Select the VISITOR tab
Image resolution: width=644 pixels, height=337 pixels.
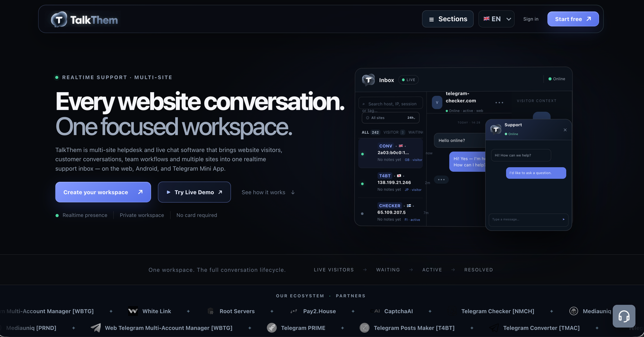click(x=394, y=132)
